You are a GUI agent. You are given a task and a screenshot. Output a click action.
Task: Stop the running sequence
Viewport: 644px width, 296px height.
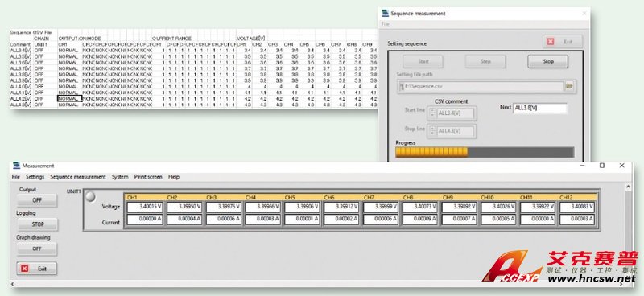click(548, 62)
